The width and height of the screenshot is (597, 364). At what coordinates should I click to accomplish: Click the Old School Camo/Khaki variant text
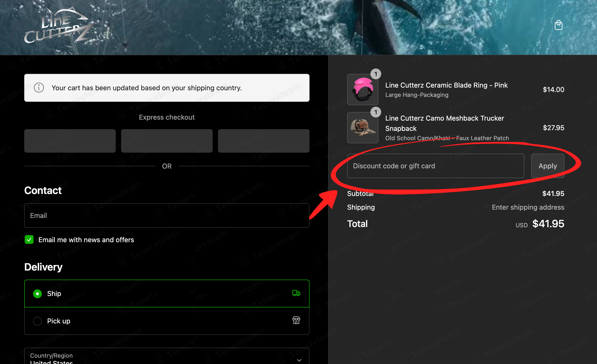coord(447,138)
